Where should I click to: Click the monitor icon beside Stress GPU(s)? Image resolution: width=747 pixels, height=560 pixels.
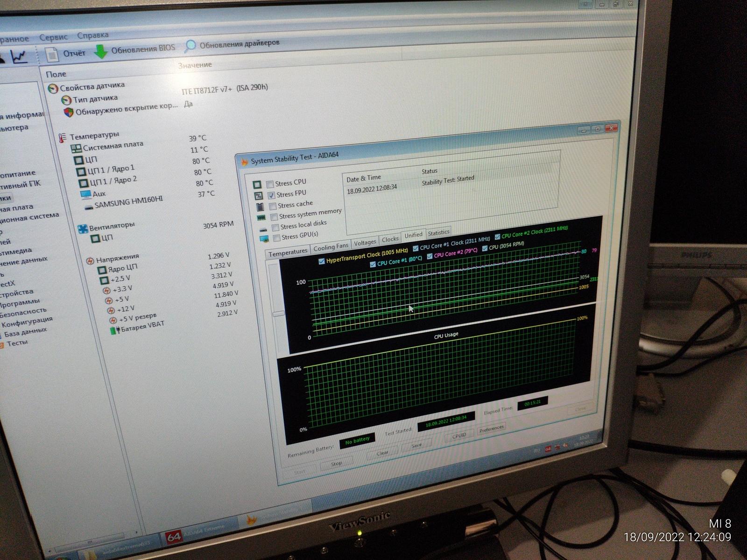tap(265, 239)
